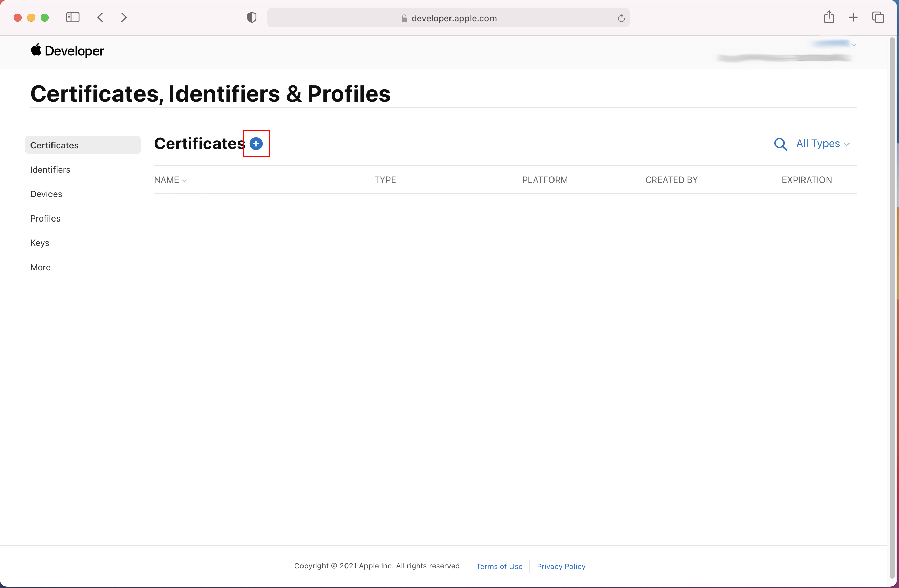Viewport: 899px width, 588px height.
Task: Click the privacy report shield icon
Action: click(x=252, y=17)
